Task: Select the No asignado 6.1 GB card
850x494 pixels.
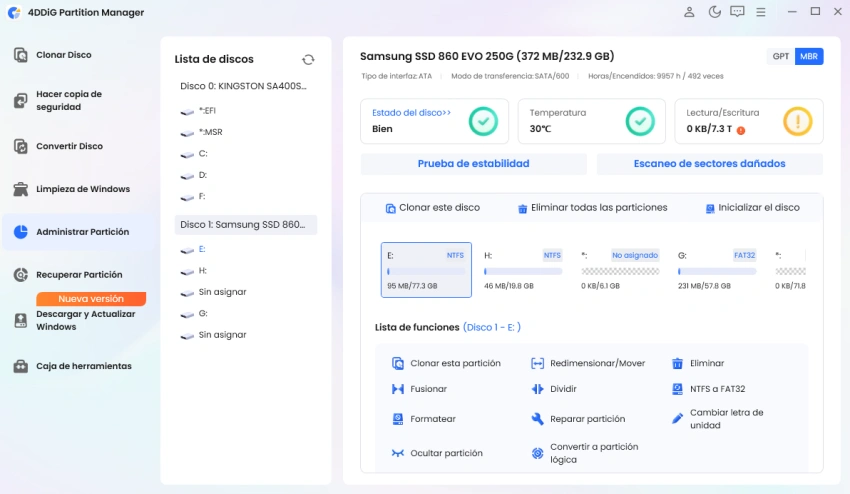Action: point(620,270)
